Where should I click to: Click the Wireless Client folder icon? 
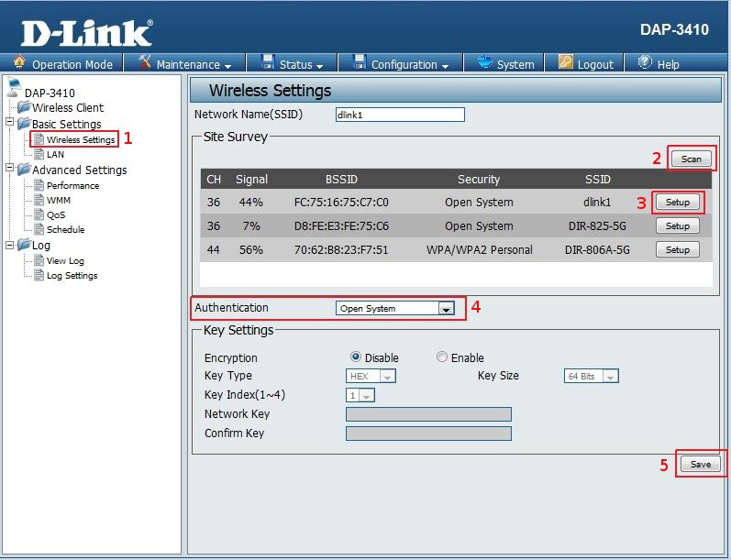tap(23, 108)
